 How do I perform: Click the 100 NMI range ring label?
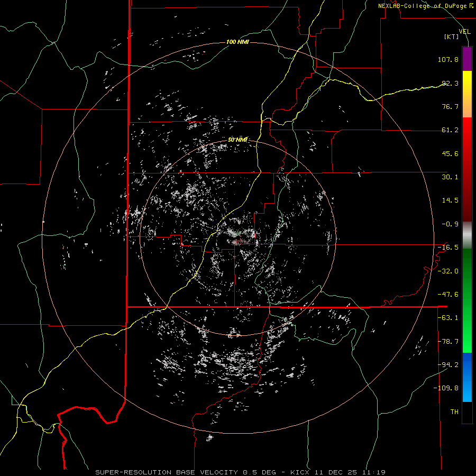tap(237, 42)
